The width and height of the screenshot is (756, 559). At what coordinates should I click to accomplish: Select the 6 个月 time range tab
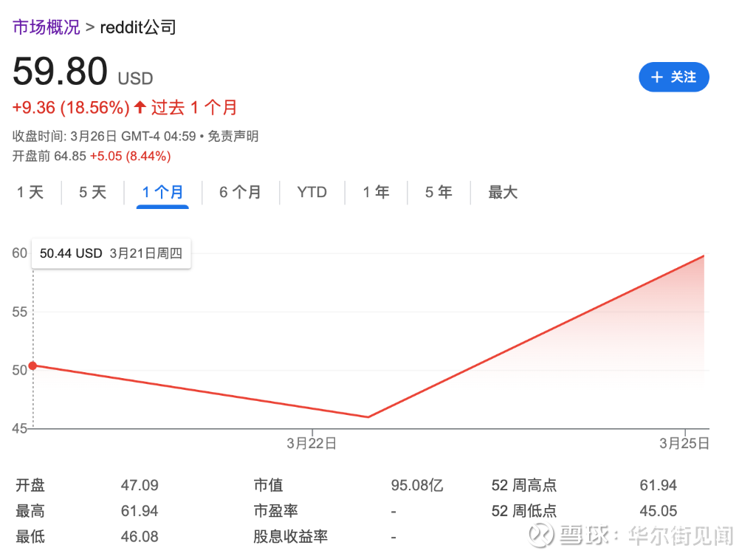coord(240,193)
